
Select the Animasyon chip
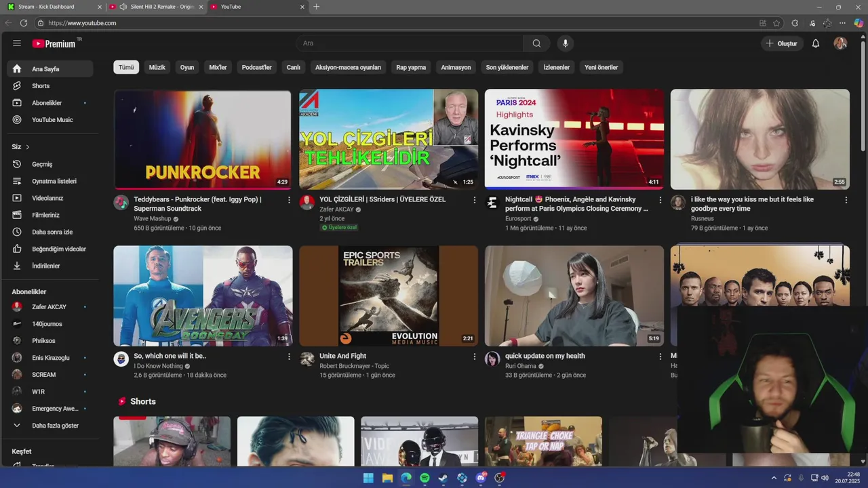456,67
